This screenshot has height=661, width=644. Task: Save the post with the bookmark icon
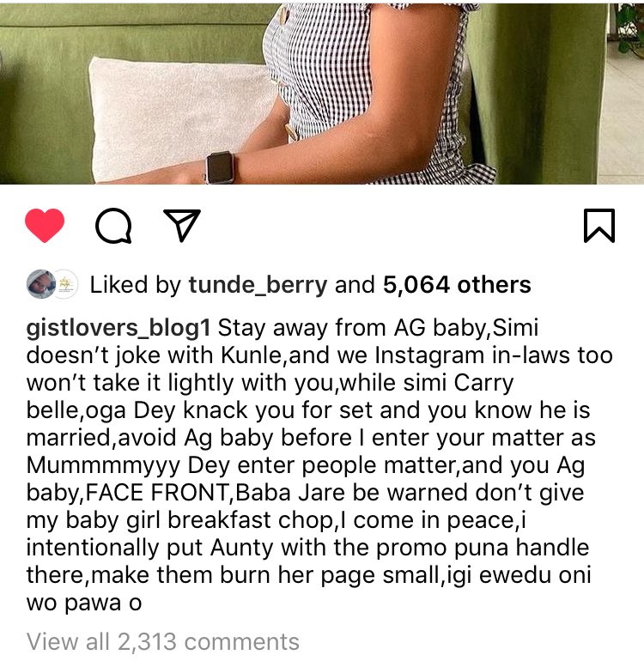pyautogui.click(x=599, y=226)
